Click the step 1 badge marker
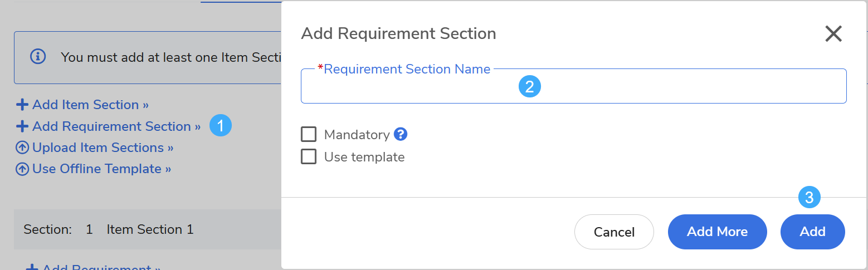Screen dimensions: 868x270 (221, 126)
